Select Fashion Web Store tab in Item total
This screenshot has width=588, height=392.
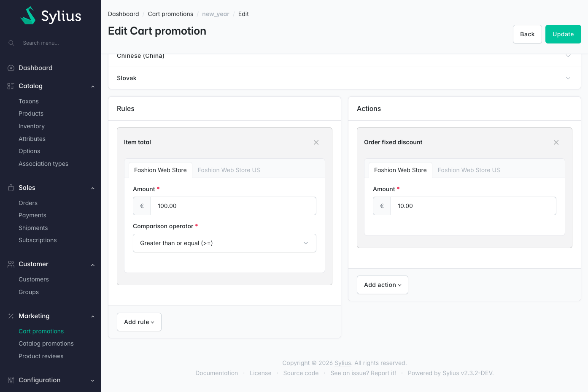[160, 170]
